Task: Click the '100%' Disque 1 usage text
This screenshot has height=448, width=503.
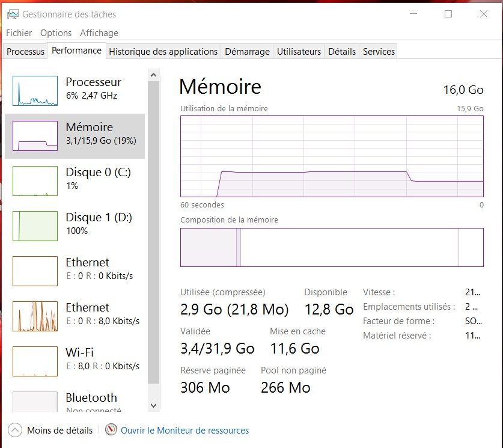Action: tap(77, 231)
